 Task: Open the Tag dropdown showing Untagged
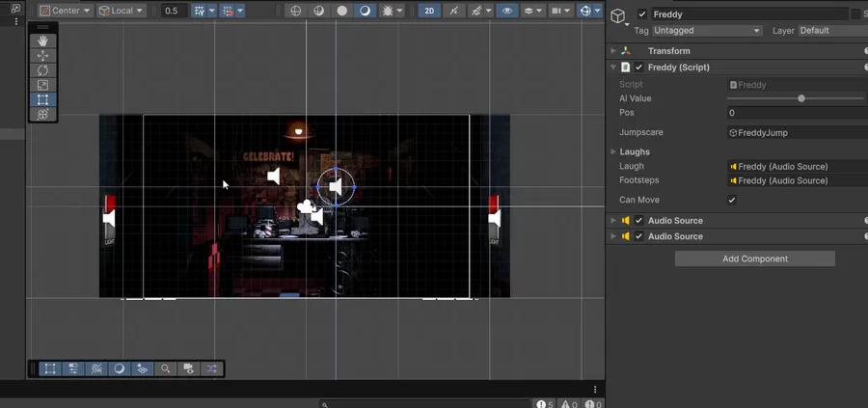point(708,31)
